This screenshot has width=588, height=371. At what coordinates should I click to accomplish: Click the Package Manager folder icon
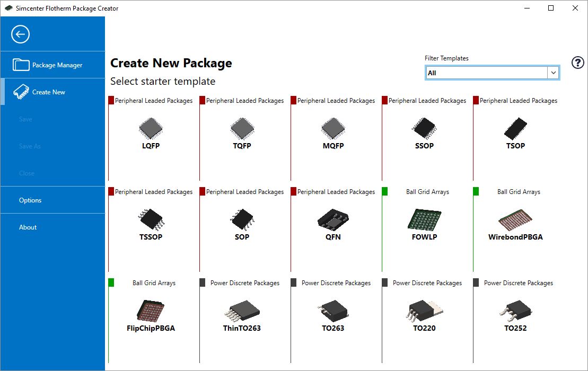[21, 65]
